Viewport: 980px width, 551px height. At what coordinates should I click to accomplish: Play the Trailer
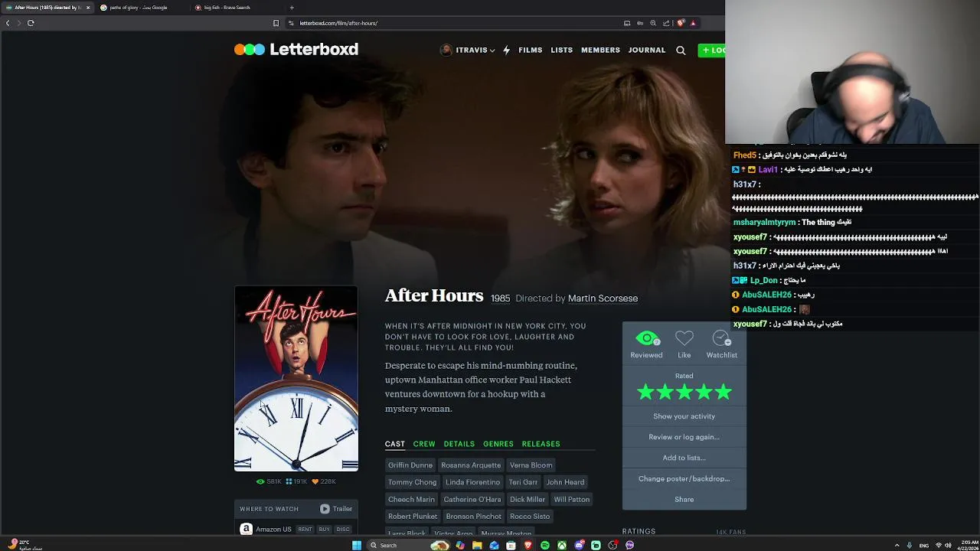(x=336, y=509)
